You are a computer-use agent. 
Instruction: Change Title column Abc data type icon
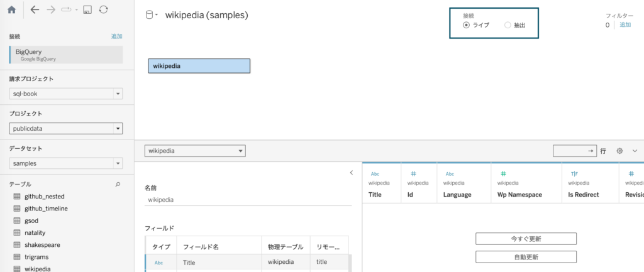click(x=375, y=174)
